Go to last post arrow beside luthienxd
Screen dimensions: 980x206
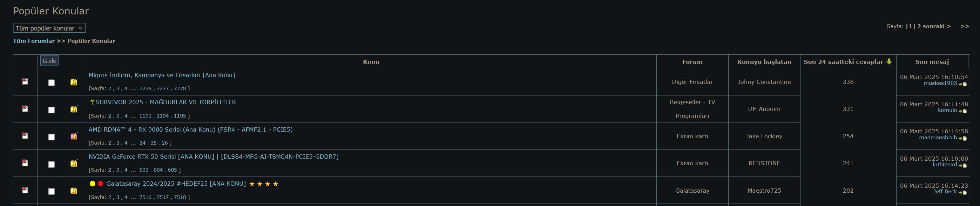(x=962, y=165)
